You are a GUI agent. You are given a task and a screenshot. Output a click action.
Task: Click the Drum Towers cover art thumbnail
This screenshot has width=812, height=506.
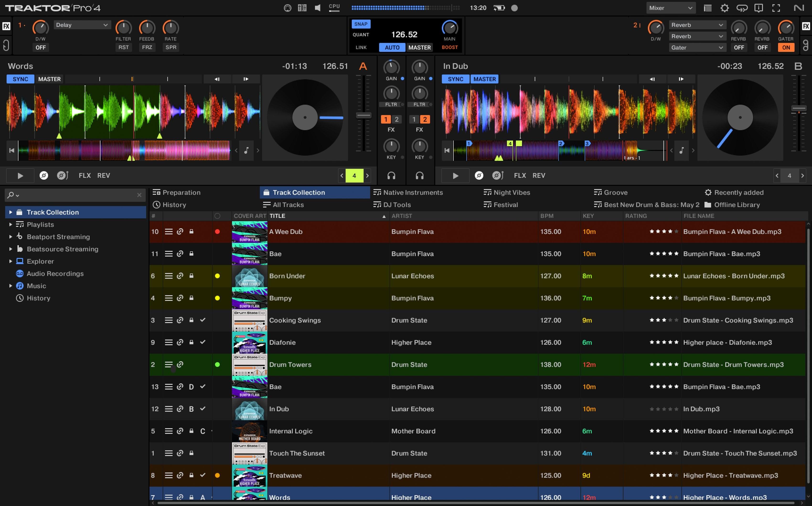coord(249,364)
